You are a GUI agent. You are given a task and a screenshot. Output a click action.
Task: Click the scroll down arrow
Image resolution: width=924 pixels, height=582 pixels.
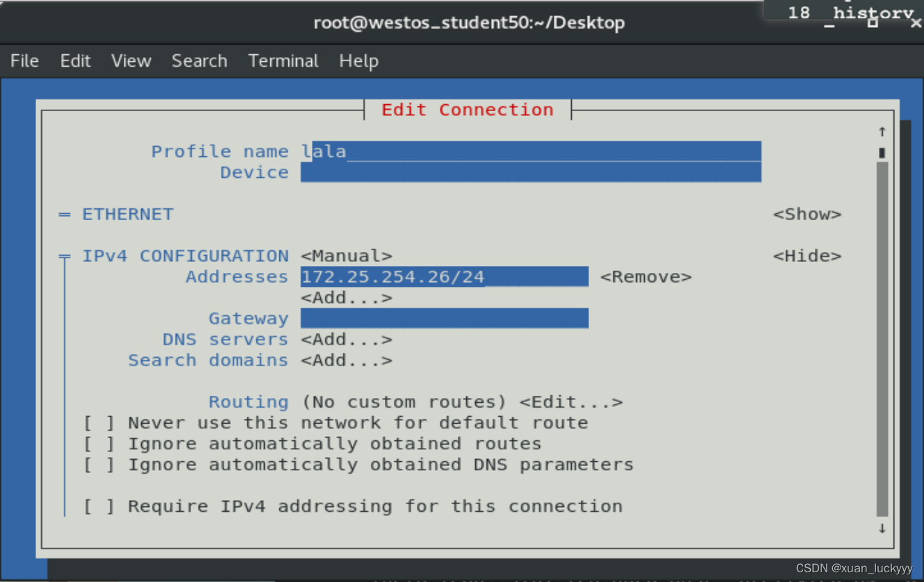coord(882,529)
